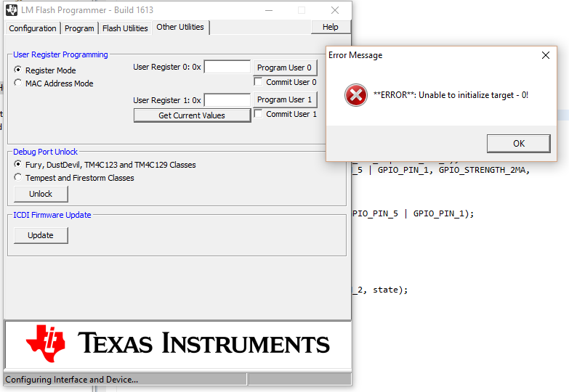Click 'PIO_PIN_5 | GPIO_PIN_1);' code line in editor
Screen dimensions: 569x392
pos(413,213)
